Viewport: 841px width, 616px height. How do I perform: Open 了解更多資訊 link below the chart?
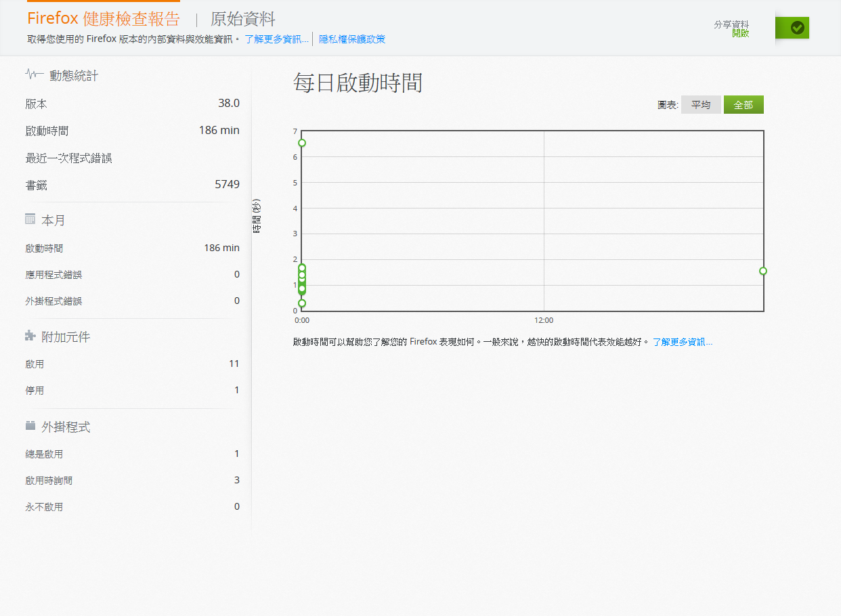pyautogui.click(x=682, y=343)
